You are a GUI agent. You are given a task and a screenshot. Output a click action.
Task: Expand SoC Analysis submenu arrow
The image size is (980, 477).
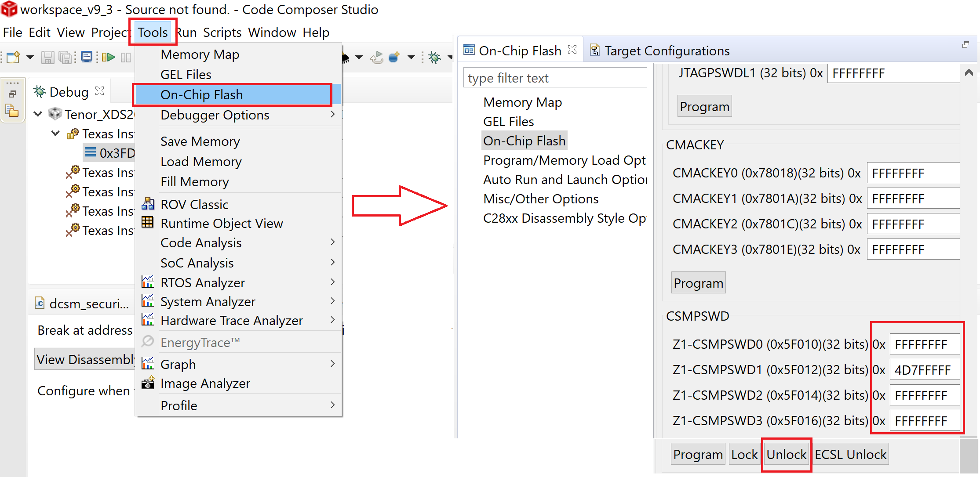tap(333, 262)
